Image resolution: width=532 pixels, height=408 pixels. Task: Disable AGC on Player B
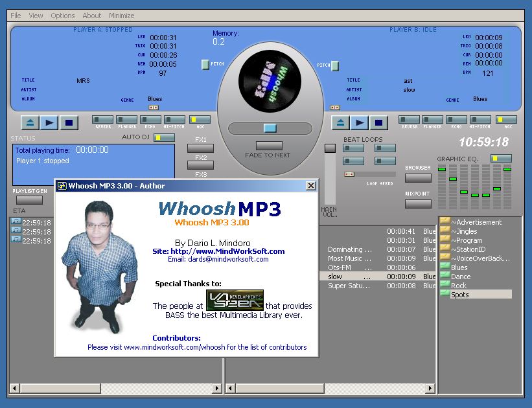pos(506,120)
